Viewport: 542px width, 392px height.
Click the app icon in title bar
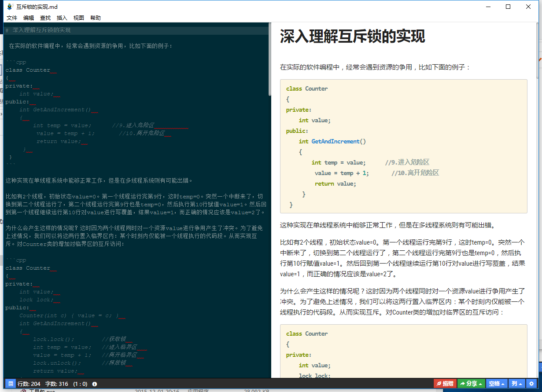point(10,7)
